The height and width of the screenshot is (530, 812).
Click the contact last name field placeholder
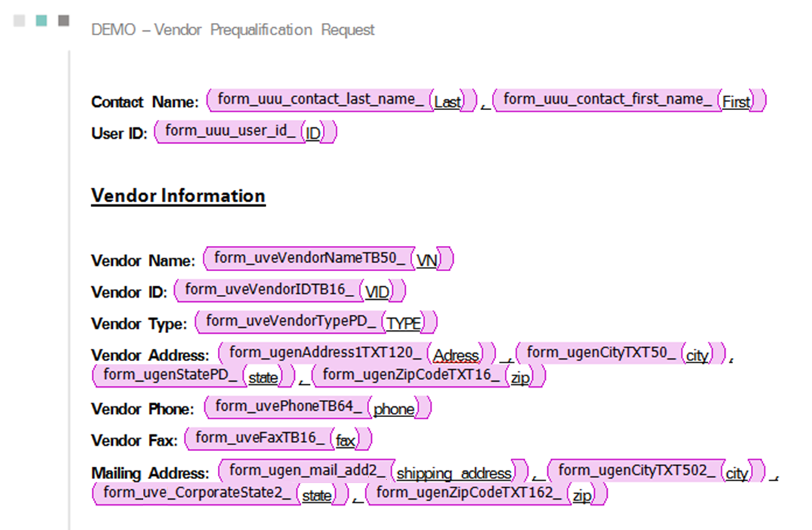(x=447, y=102)
